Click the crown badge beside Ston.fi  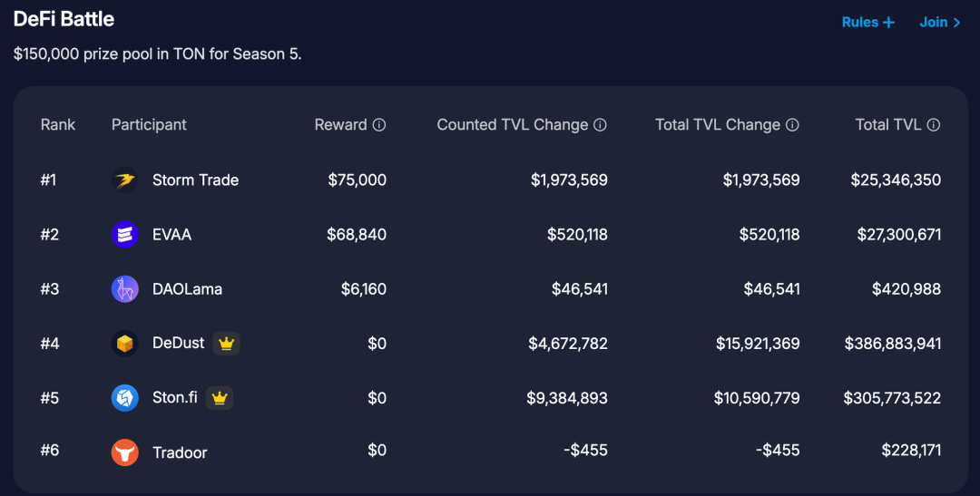click(x=220, y=398)
